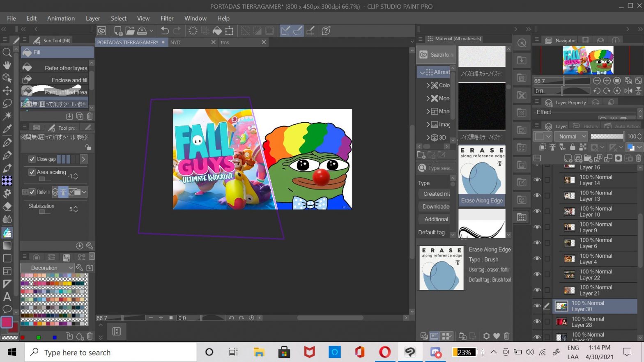Image resolution: width=644 pixels, height=362 pixels.
Task: Click the Additional type tag button
Action: click(x=436, y=219)
